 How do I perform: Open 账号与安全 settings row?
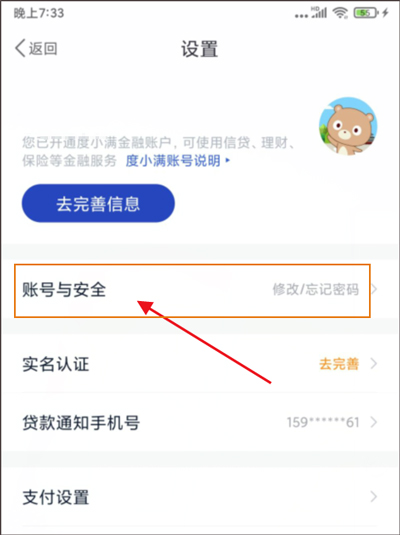click(x=192, y=290)
